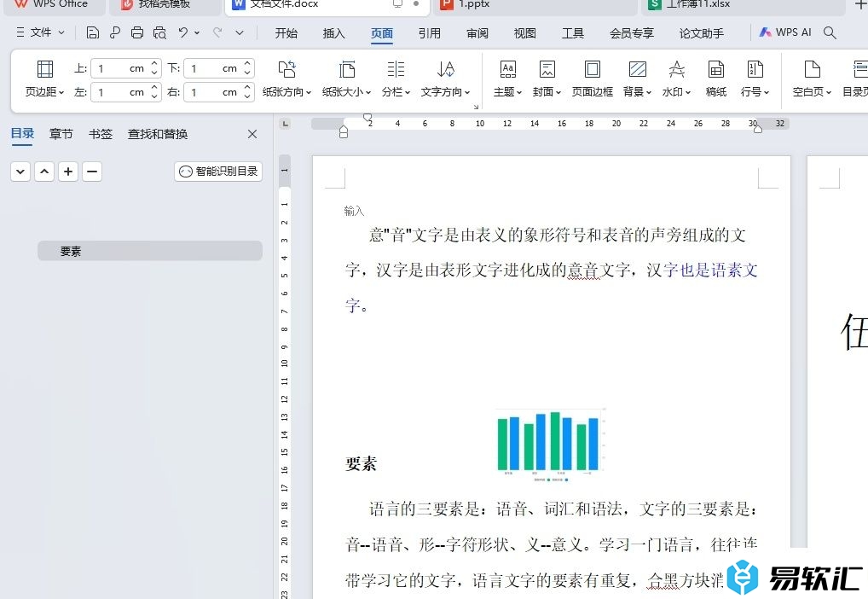
Task: Click the bar chart image in document
Action: pos(550,445)
